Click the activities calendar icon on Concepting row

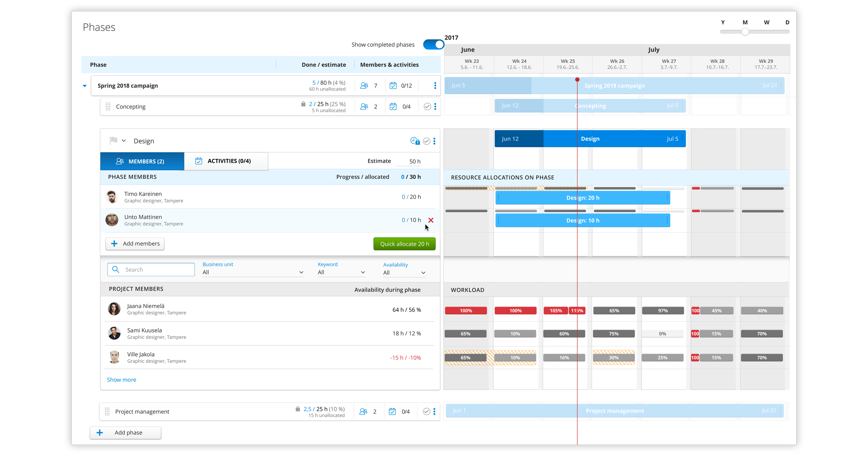click(393, 106)
